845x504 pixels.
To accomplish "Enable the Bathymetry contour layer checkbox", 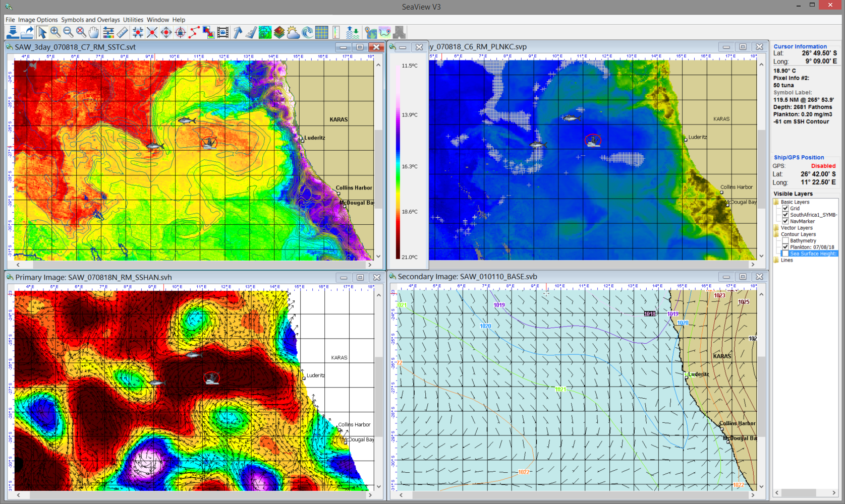I will tap(785, 241).
